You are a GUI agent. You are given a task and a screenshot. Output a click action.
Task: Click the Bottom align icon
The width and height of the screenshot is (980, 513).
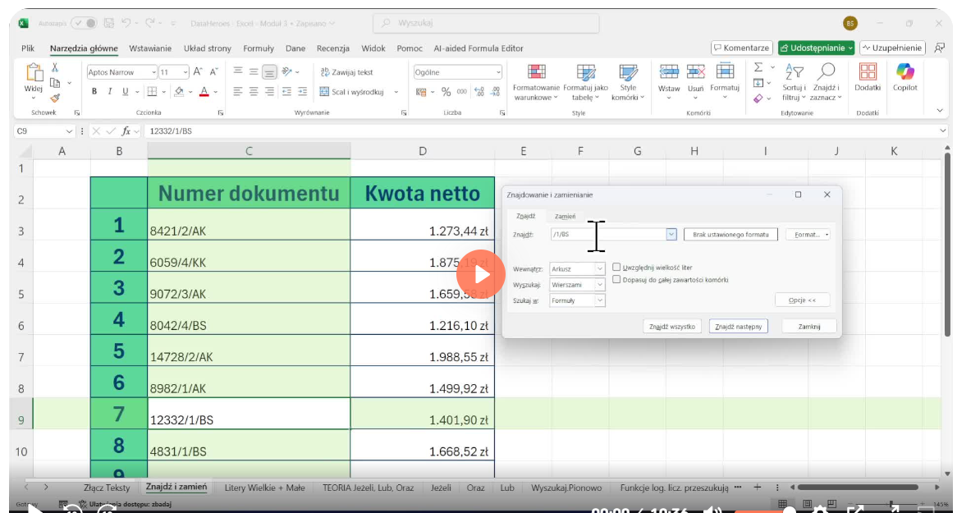pos(269,72)
